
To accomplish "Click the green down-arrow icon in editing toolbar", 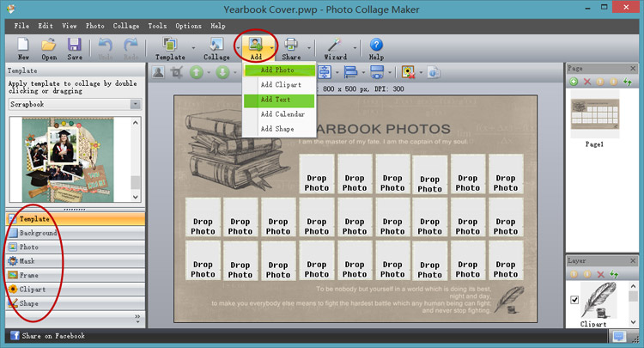I will [222, 73].
